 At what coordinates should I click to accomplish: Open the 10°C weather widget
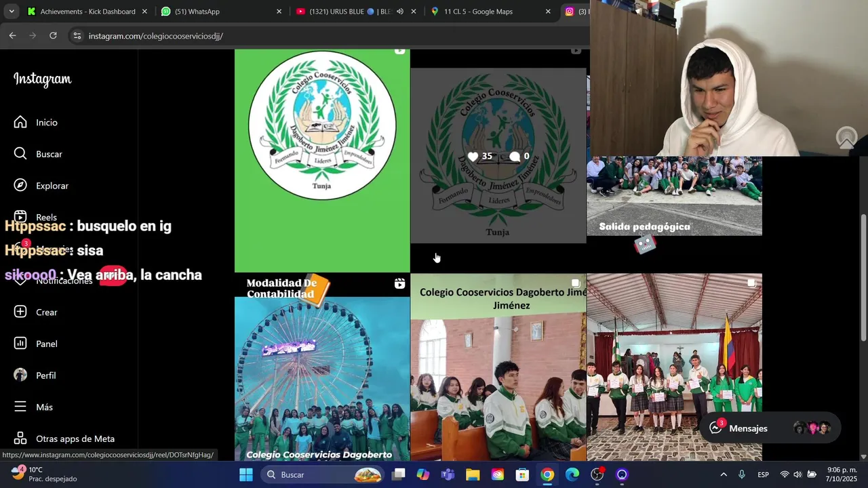pos(44,474)
